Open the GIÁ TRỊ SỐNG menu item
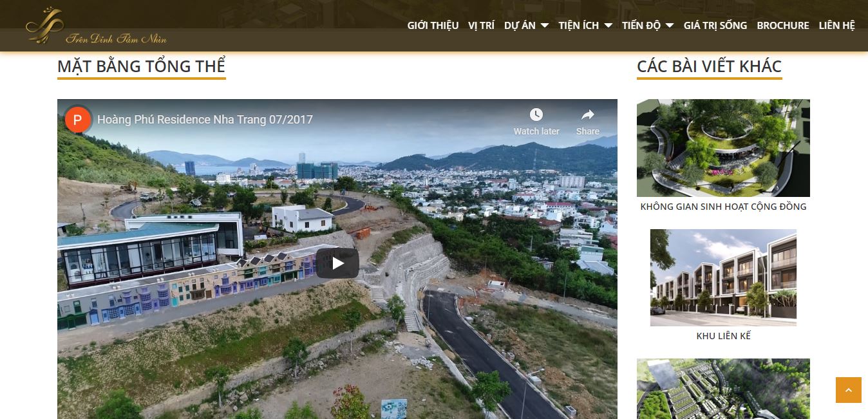The width and height of the screenshot is (868, 419). (x=715, y=25)
